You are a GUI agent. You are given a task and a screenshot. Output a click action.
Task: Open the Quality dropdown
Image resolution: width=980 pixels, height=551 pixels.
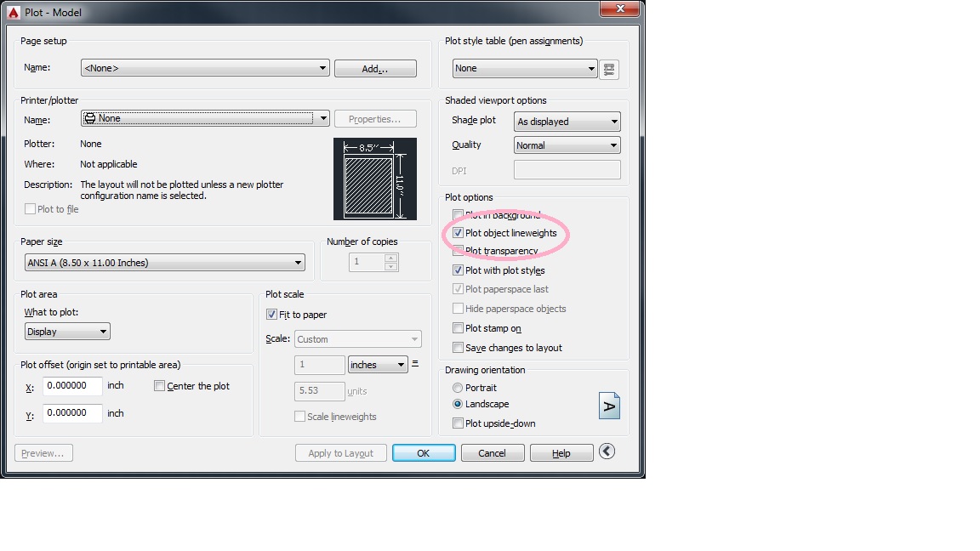point(567,145)
